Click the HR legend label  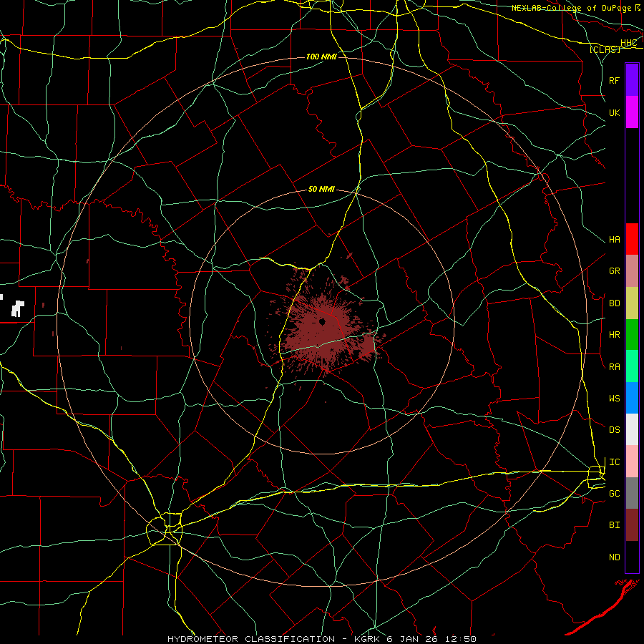pos(615,335)
